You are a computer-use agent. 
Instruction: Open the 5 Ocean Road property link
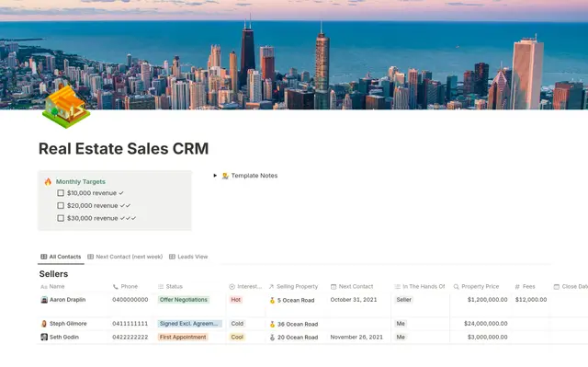point(296,300)
